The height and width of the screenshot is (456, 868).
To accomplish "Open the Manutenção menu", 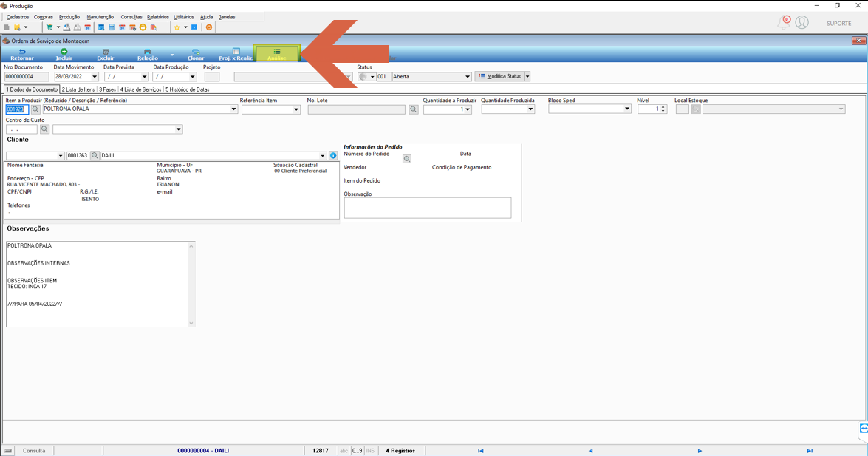I will (x=100, y=17).
